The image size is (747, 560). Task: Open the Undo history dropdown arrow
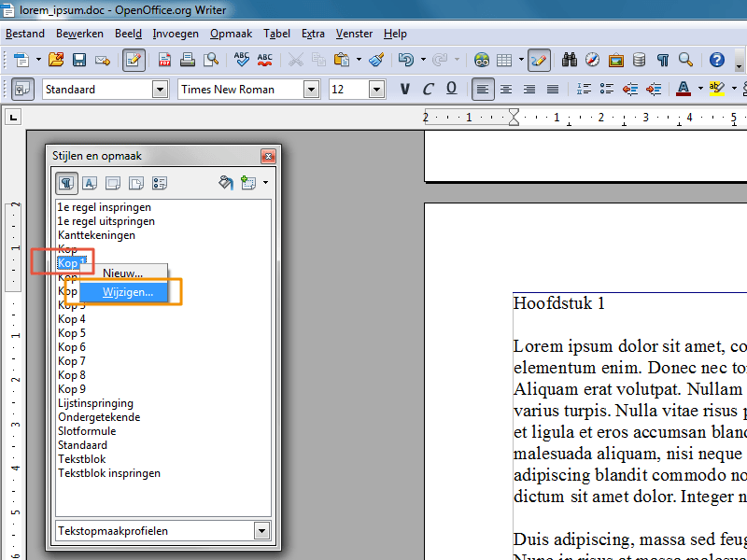tap(423, 60)
